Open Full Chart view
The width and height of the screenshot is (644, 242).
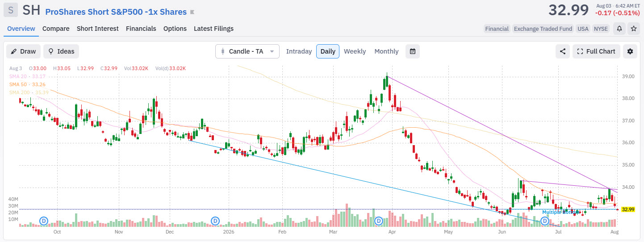(x=596, y=51)
